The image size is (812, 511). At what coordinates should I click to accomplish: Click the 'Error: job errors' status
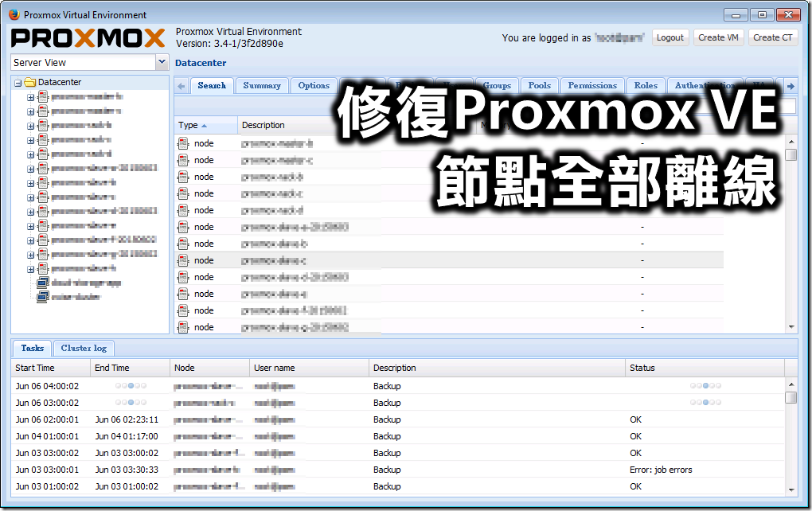pos(661,470)
